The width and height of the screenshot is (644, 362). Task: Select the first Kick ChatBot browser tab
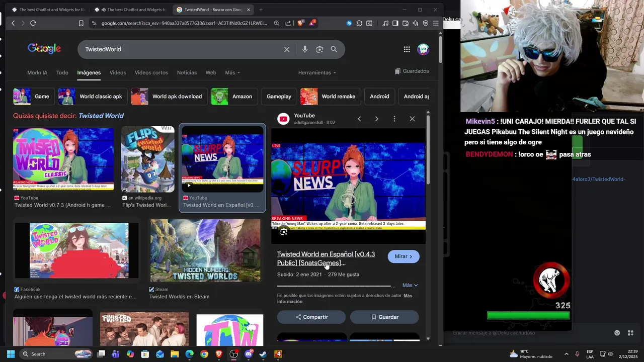pyautogui.click(x=48, y=10)
